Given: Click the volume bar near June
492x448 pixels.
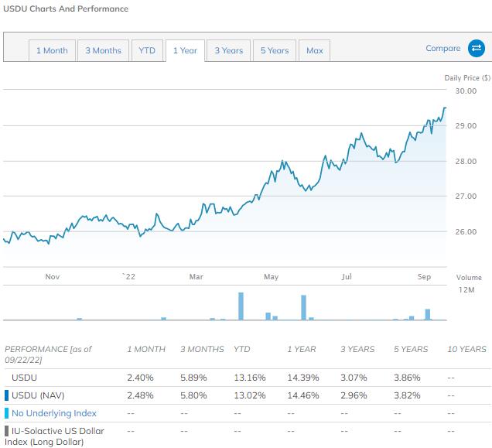Looking at the screenshot, I should [304, 308].
